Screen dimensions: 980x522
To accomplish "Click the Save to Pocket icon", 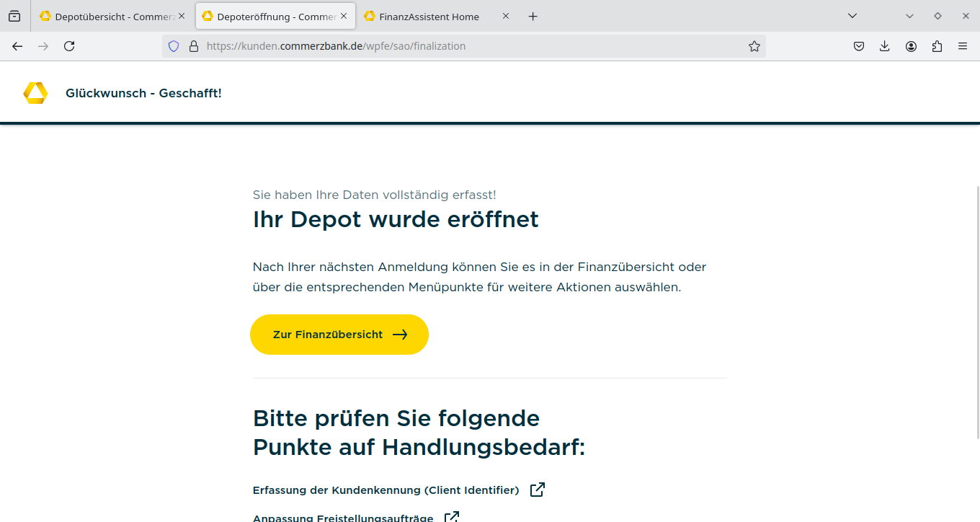I will click(x=859, y=46).
